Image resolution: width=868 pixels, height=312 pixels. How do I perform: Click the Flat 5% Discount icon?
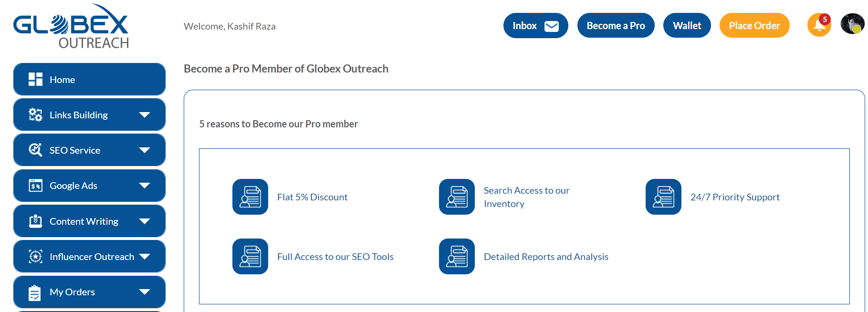point(250,197)
